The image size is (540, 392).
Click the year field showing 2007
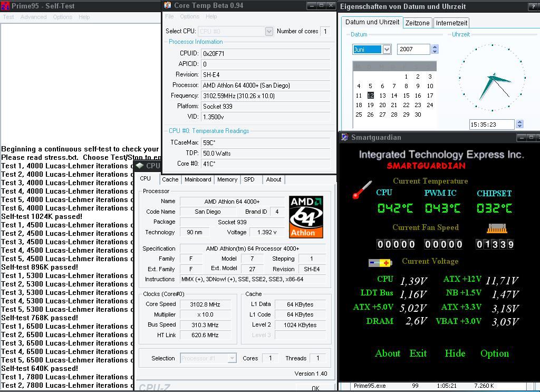point(413,49)
